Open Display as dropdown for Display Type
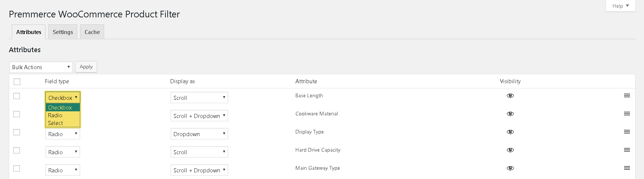The height and width of the screenshot is (179, 644). [x=199, y=134]
